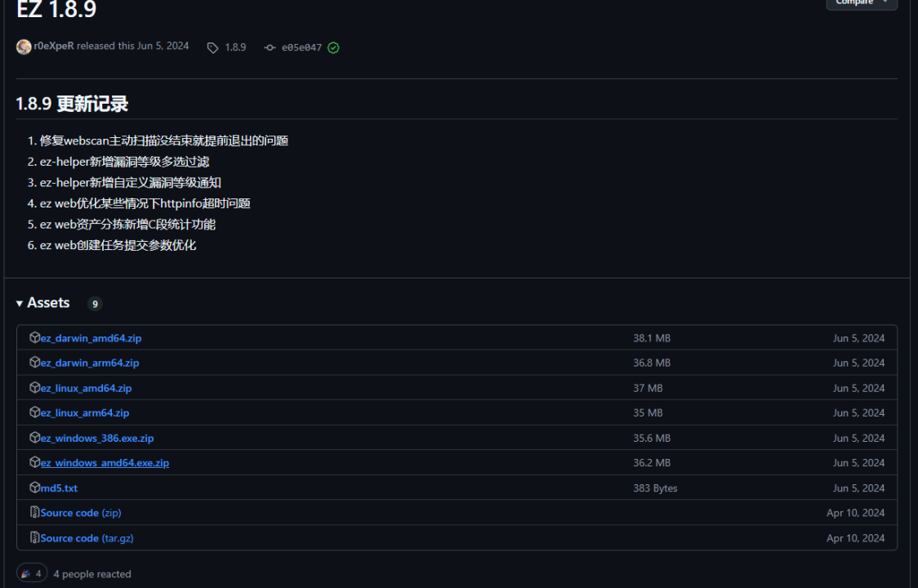Click the Assets count badge 9

tap(95, 304)
